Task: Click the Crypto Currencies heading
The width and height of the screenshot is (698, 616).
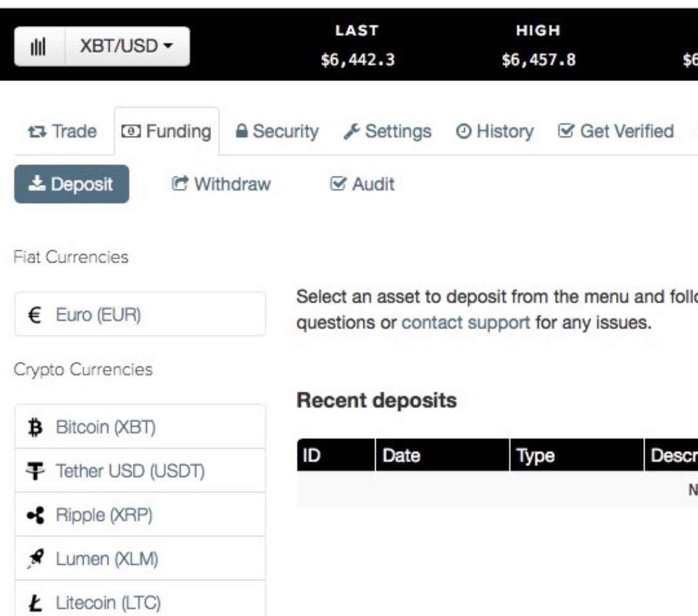Action: 83,369
